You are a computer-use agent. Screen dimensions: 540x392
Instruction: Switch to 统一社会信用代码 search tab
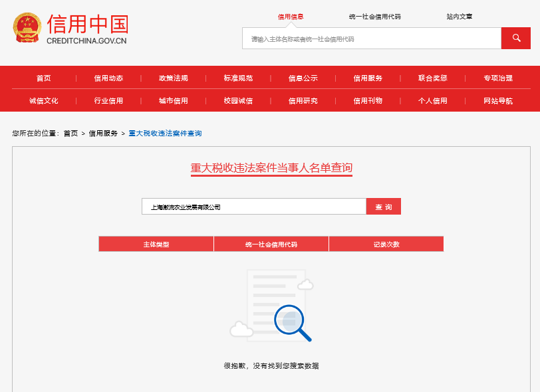pyautogui.click(x=374, y=17)
